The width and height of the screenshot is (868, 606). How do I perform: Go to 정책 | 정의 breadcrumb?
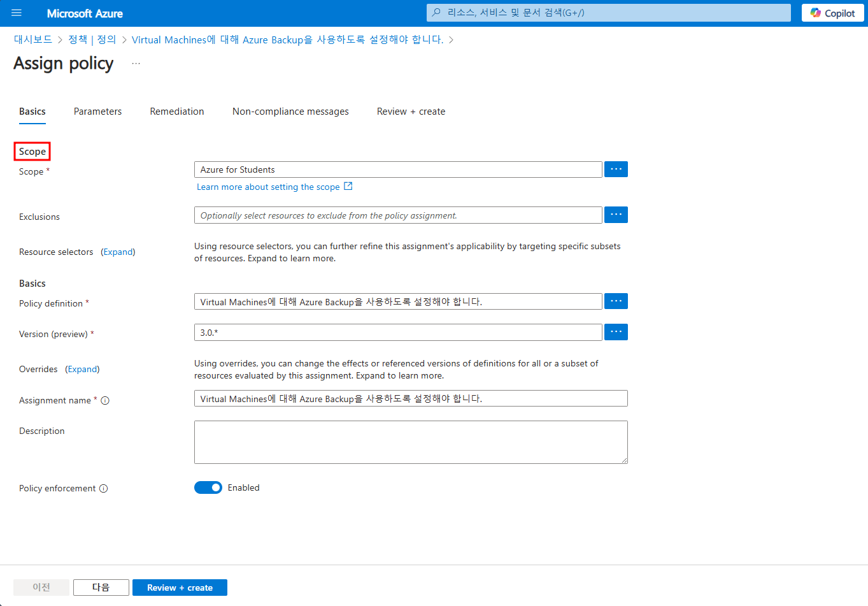click(92, 40)
